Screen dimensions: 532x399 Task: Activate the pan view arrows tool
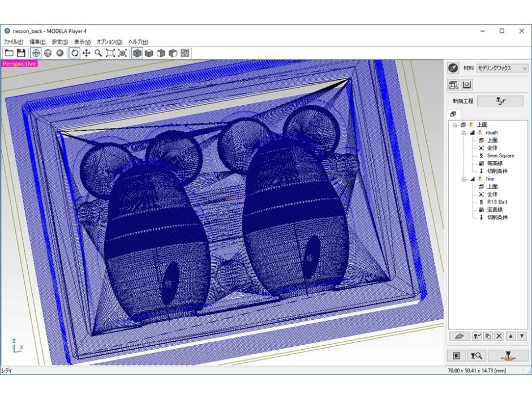pos(87,53)
